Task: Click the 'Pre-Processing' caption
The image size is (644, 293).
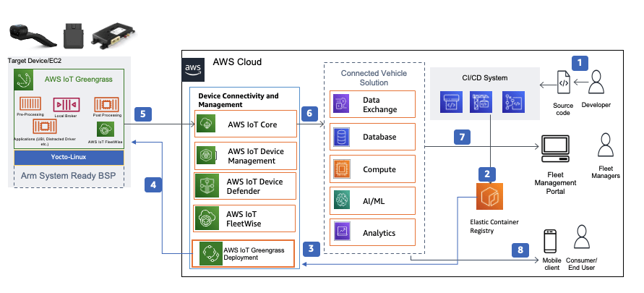Action: pyautogui.click(x=30, y=114)
